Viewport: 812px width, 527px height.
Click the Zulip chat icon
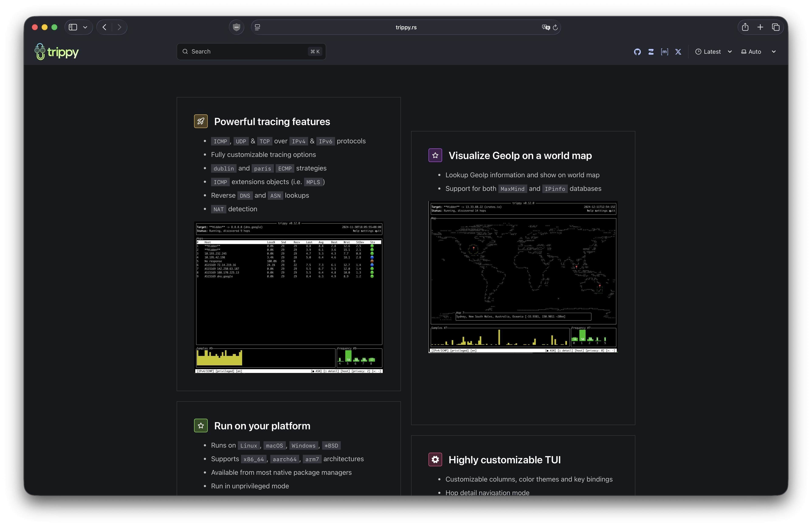click(x=651, y=52)
